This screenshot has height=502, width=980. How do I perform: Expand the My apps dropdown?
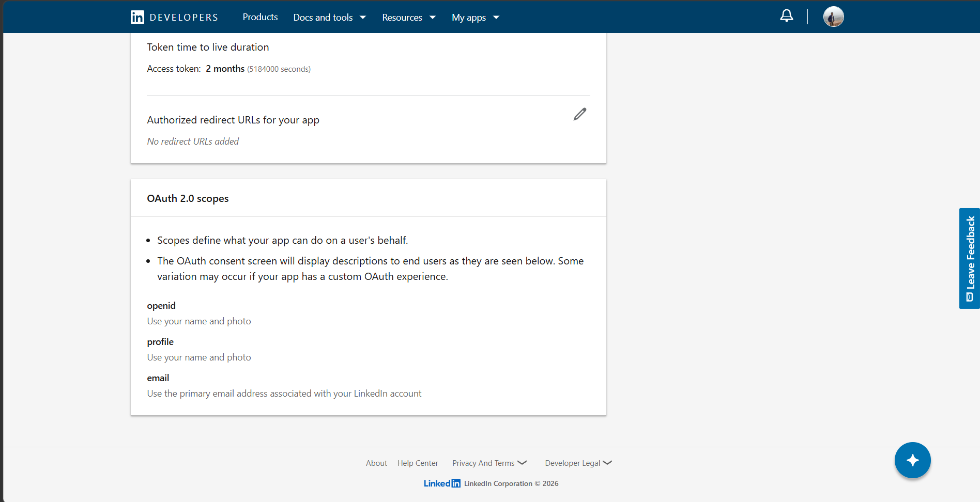click(476, 18)
